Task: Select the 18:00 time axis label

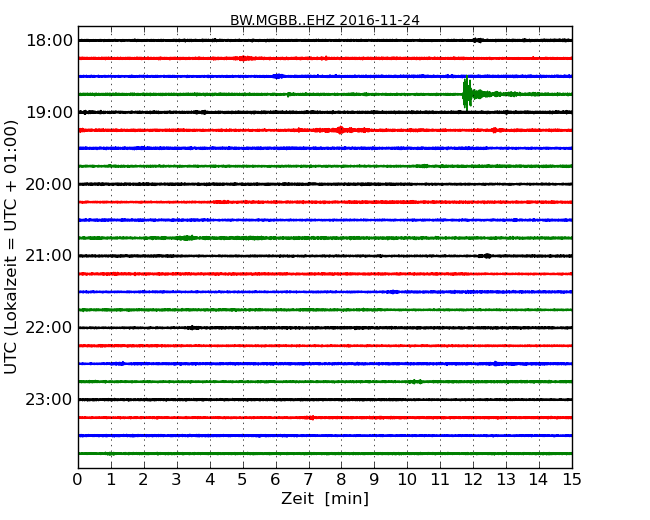Action: click(49, 41)
